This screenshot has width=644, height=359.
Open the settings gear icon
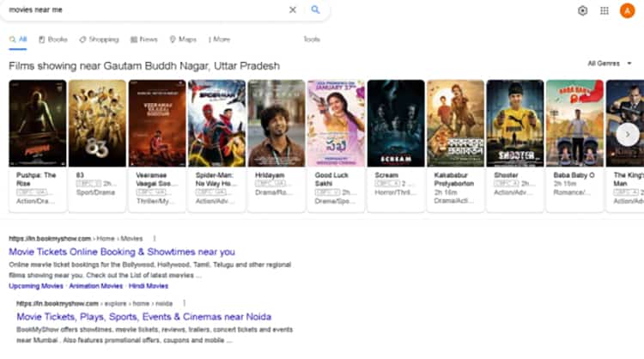click(x=582, y=10)
